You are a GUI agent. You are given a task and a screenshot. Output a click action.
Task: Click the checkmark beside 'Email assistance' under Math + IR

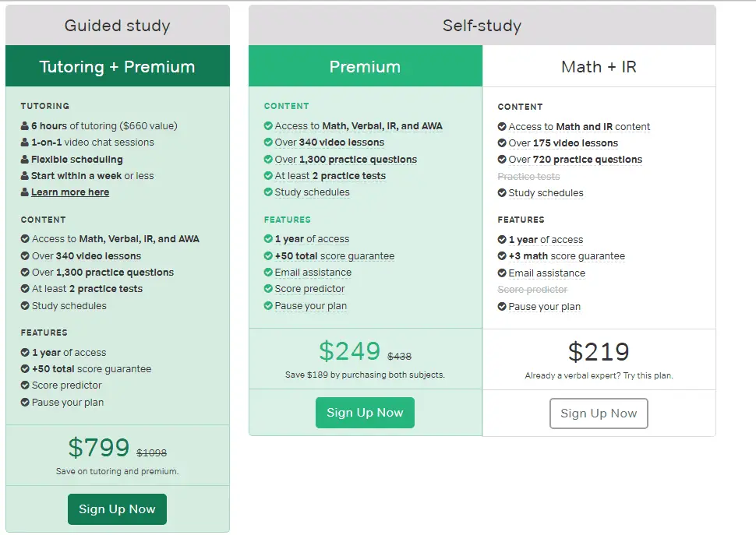[503, 273]
